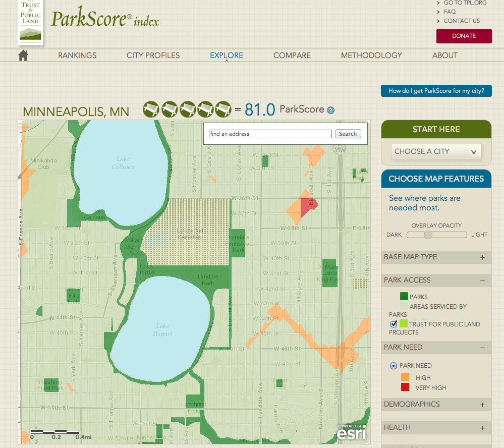Open the FAQ link

[450, 12]
